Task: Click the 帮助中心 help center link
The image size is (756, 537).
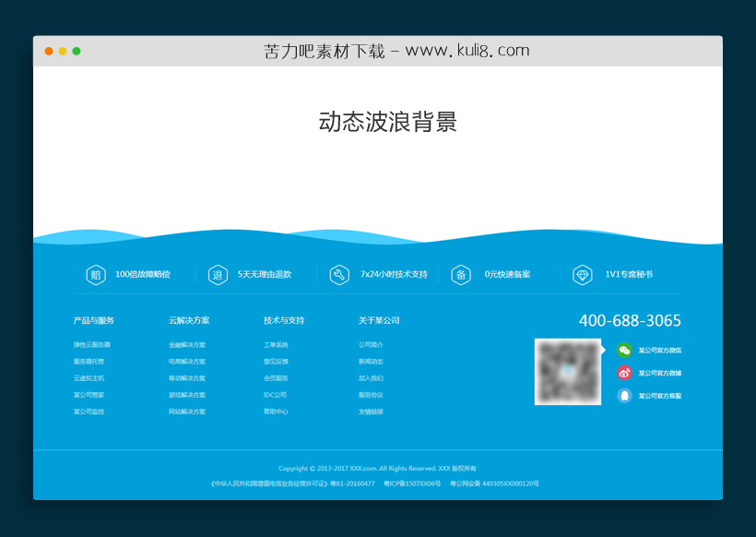Action: pos(278,411)
